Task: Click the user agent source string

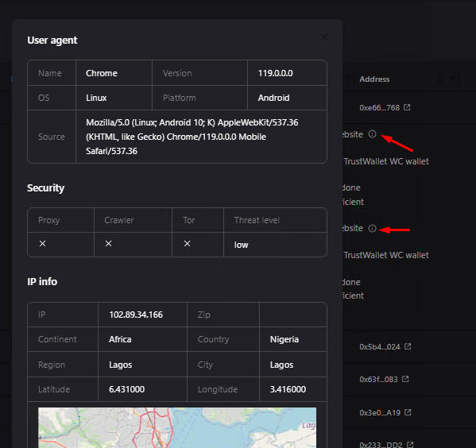Action: coord(192,137)
